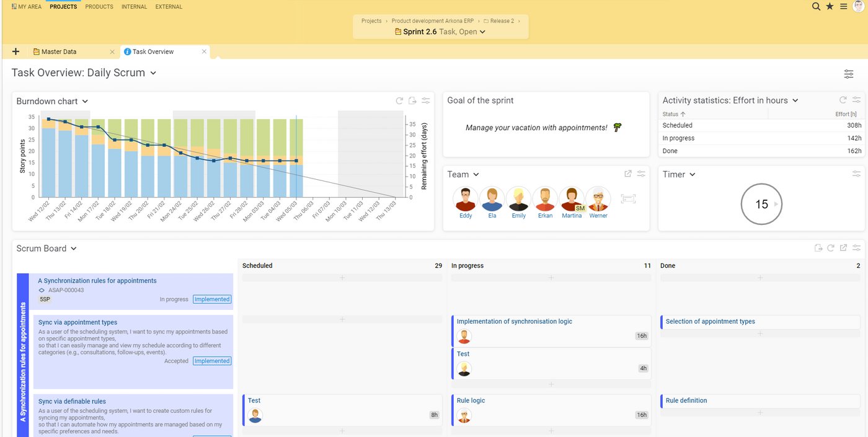Switch to the Task Overview tab
This screenshot has height=437, width=868.
tap(153, 52)
